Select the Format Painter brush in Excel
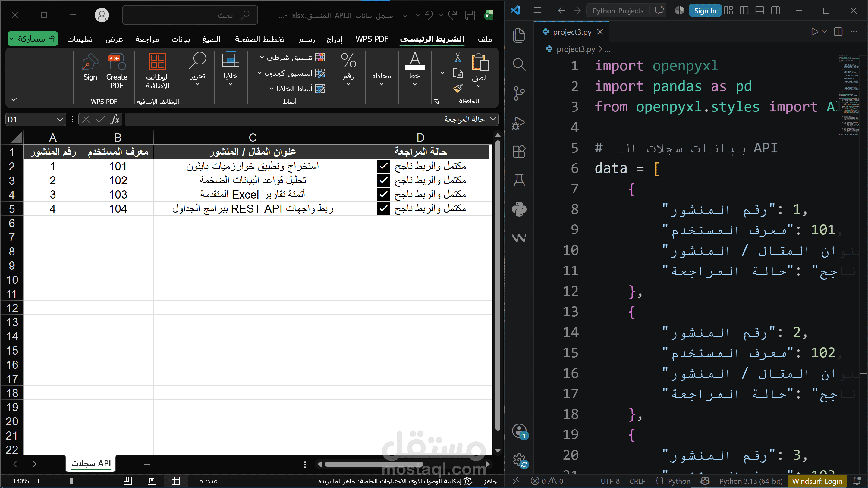Viewport: 868px width, 488px height. [x=458, y=88]
